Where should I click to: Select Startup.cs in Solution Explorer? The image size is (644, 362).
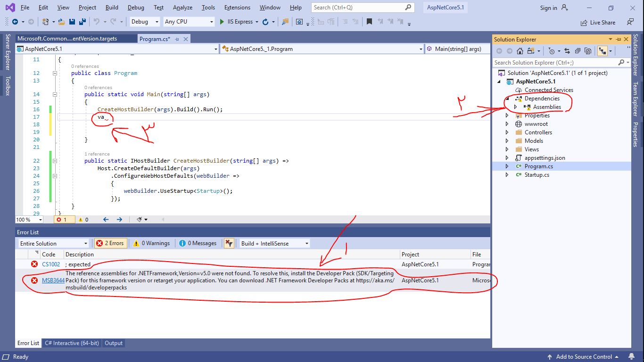click(x=537, y=175)
